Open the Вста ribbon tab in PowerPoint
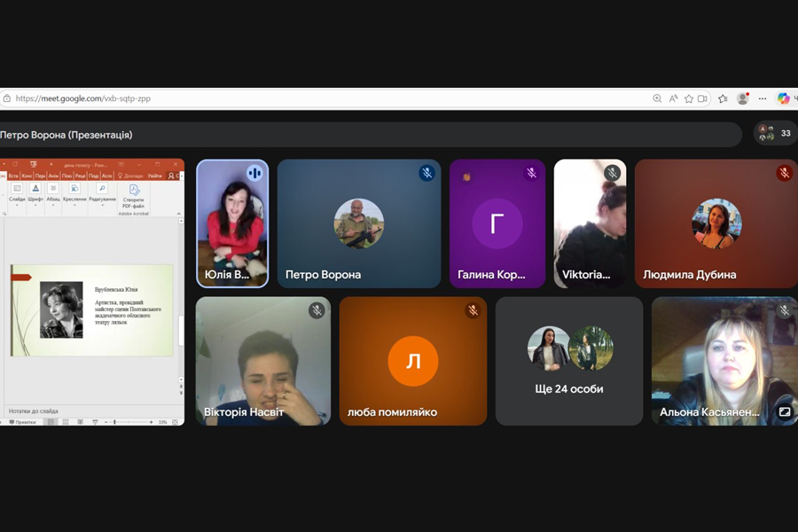Screen dimensions: 798x532 tap(13, 176)
